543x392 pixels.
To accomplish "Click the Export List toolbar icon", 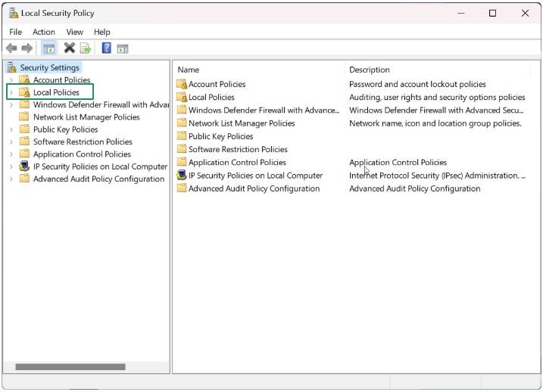I will pos(86,48).
